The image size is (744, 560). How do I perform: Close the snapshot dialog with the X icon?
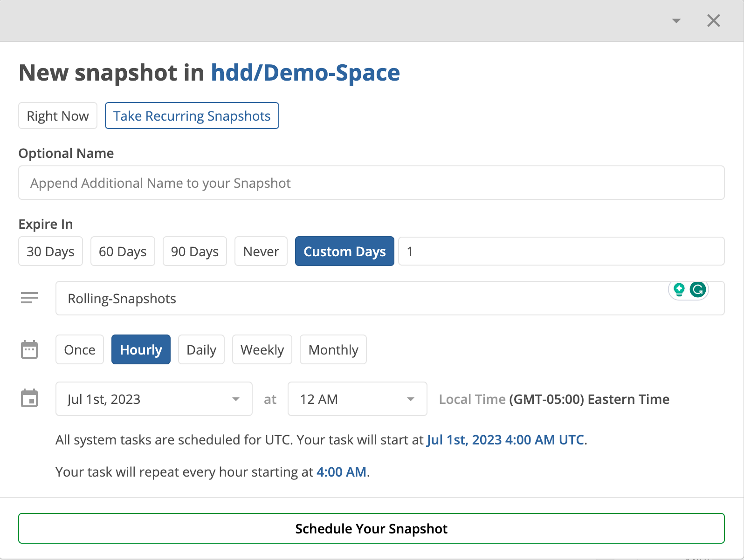click(713, 20)
